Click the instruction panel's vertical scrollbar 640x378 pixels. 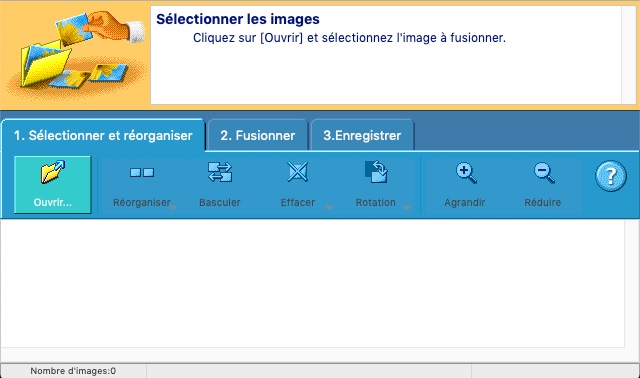coord(628,55)
